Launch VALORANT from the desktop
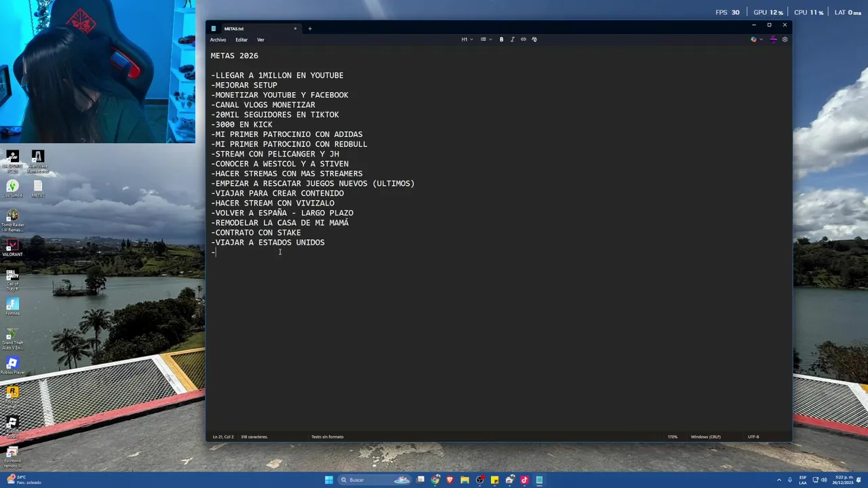 click(x=12, y=248)
